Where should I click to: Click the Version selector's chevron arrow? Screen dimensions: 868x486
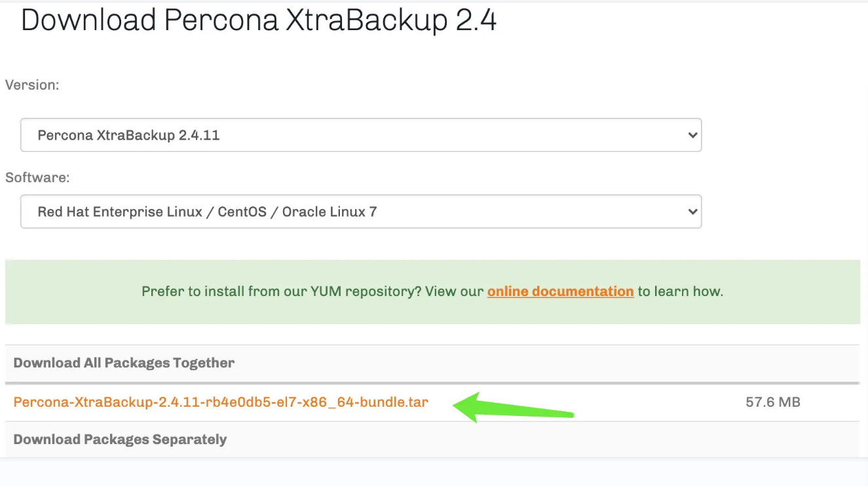692,136
